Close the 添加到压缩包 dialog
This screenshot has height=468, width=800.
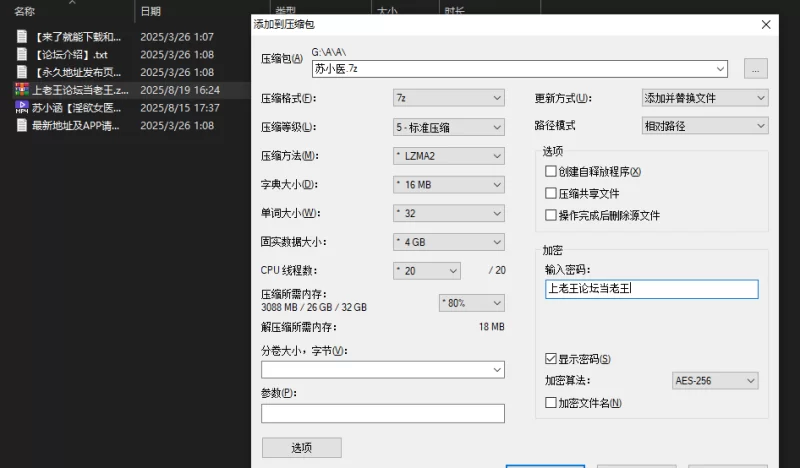[765, 24]
